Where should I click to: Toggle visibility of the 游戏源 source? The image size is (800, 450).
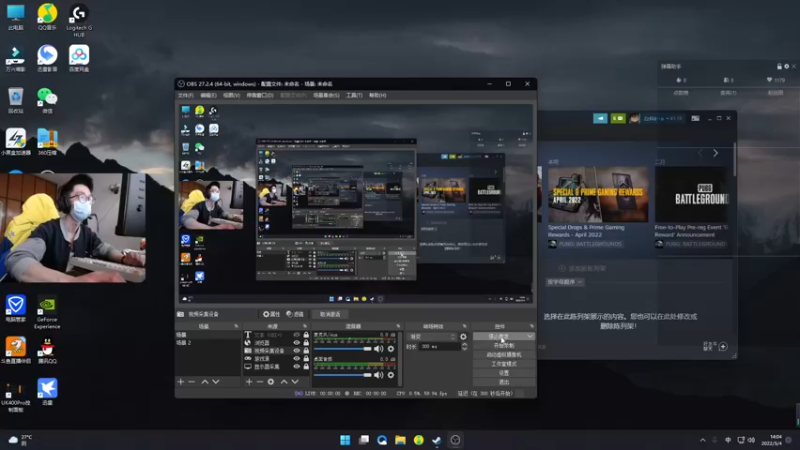click(x=296, y=359)
